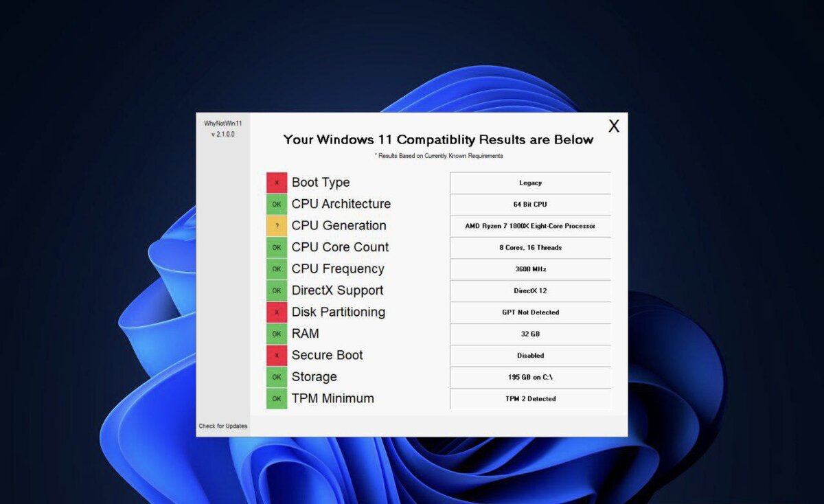Screen dimensions: 824x504
Task: Click the OK badge for TPM Minimum
Action: [x=277, y=399]
